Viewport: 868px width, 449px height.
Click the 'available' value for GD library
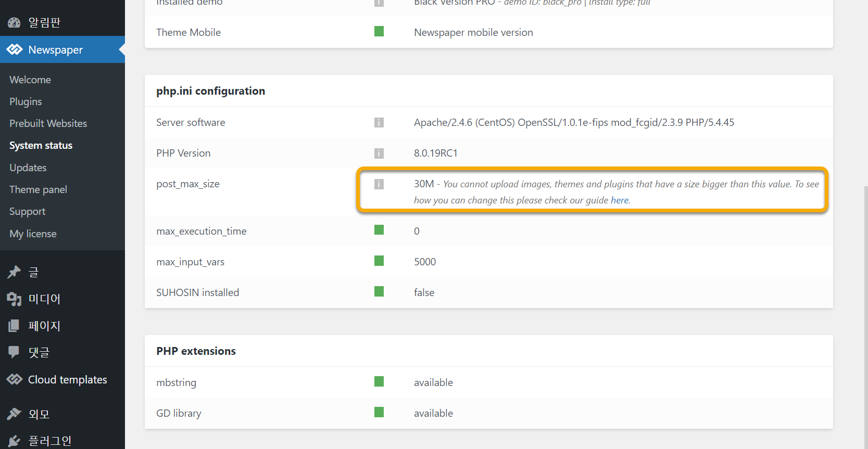coord(433,413)
